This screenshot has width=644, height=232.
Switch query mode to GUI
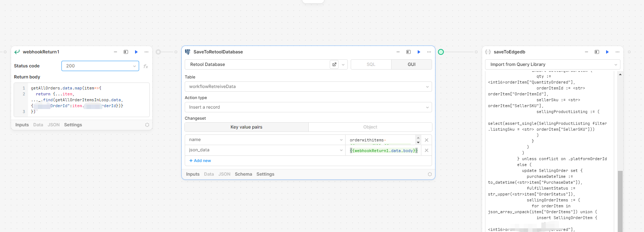point(411,64)
